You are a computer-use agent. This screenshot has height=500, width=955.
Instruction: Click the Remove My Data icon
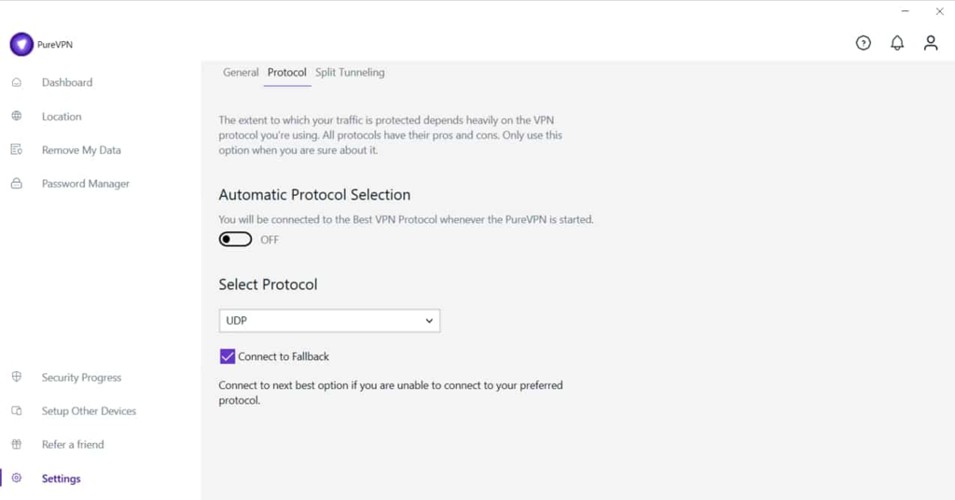(17, 150)
